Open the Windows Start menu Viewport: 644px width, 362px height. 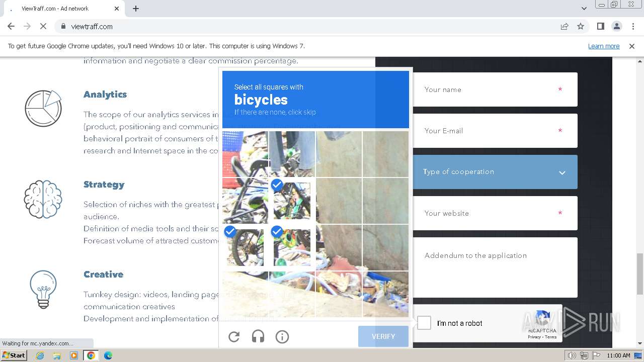point(14,355)
